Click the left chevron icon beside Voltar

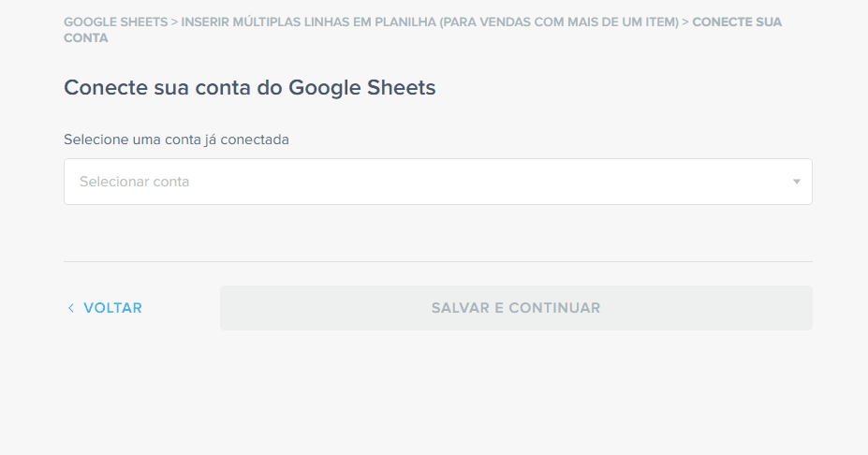[x=70, y=308]
